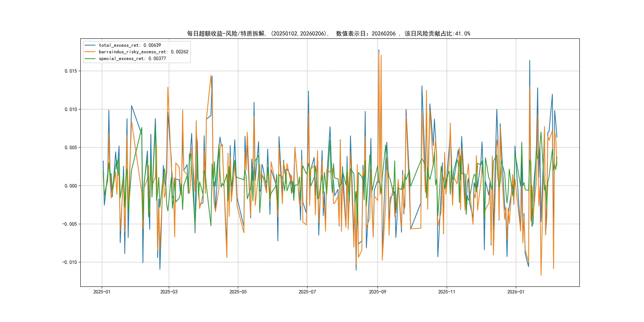644x322 pixels.
Task: Click the -0.010 y-axis tick label
Action: [x=70, y=262]
